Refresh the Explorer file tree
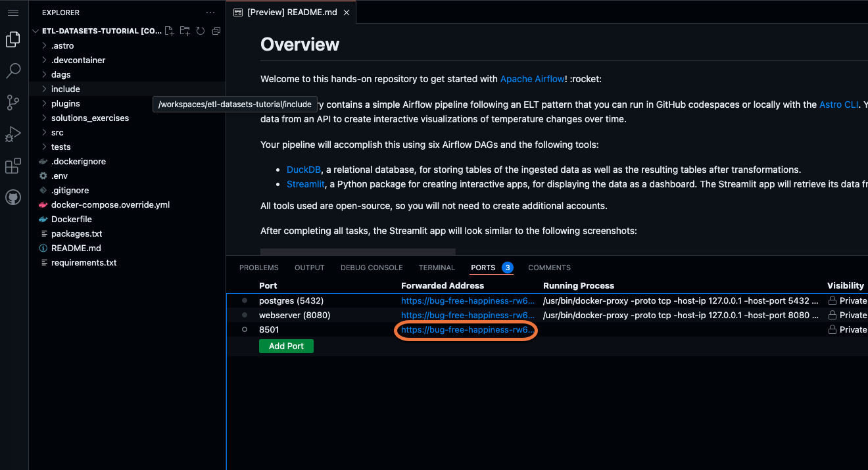This screenshot has width=868, height=470. pyautogui.click(x=201, y=30)
